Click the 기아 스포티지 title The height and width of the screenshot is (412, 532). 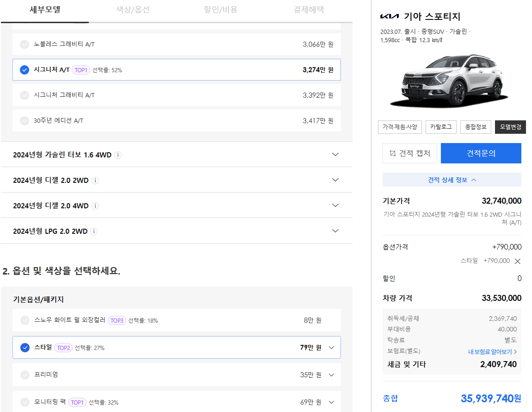[432, 16]
